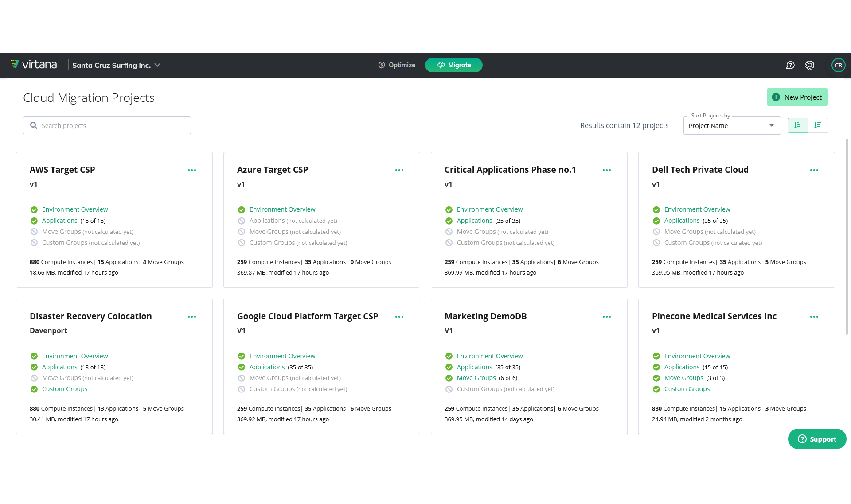The width and height of the screenshot is (851, 504).
Task: Click disabled icon beside Azure Applications
Action: pos(242,221)
